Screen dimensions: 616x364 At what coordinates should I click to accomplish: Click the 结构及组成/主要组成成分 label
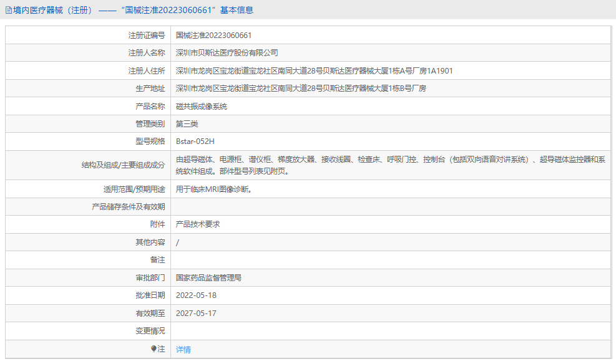(121, 165)
